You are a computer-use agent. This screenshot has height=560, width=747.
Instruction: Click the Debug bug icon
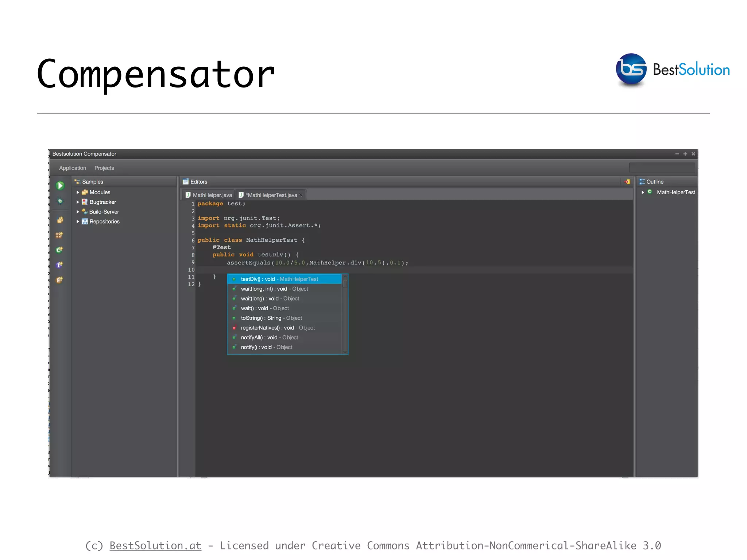[x=60, y=201]
